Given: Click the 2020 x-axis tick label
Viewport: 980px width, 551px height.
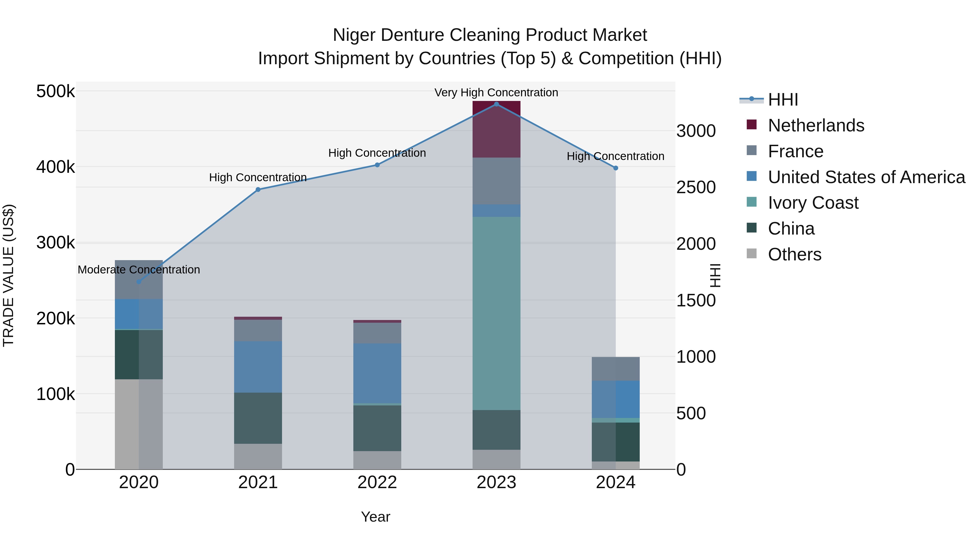Looking at the screenshot, I should point(139,482).
